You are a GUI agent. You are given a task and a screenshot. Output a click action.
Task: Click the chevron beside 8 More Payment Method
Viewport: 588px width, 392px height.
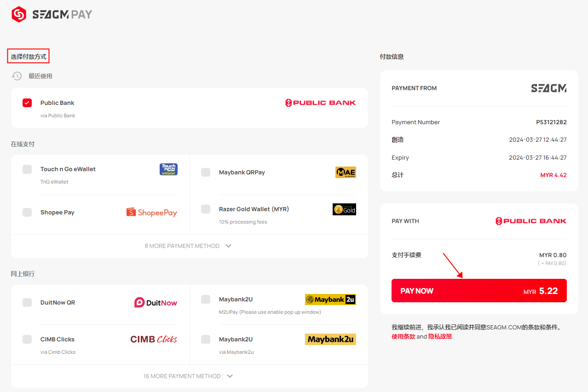pos(229,246)
